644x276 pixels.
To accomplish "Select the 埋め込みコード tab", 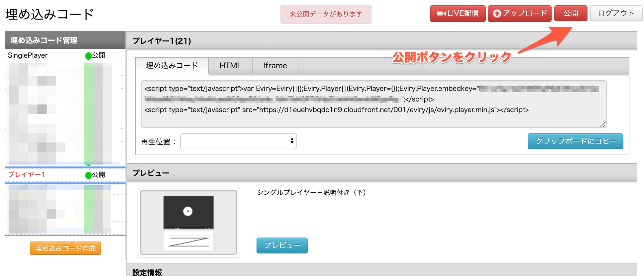I will coord(172,66).
